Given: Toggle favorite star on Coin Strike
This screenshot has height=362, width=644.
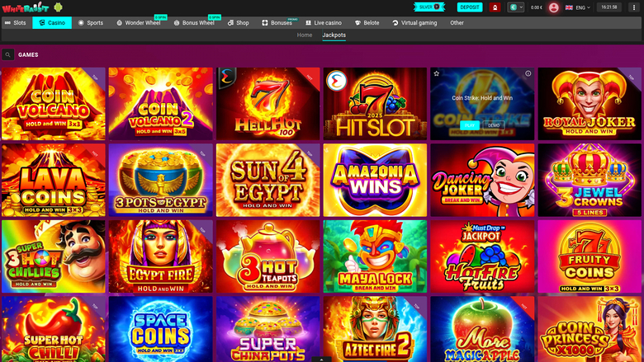Looking at the screenshot, I should pos(437,73).
